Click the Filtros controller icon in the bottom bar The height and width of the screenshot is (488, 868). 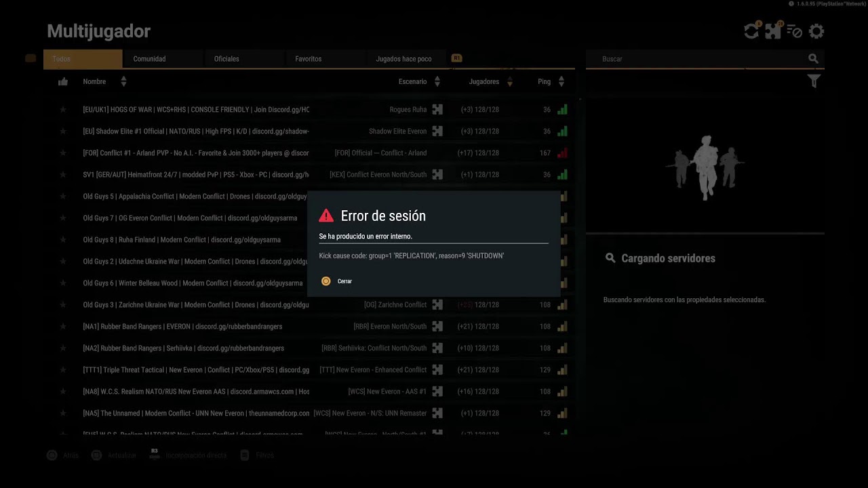245,455
